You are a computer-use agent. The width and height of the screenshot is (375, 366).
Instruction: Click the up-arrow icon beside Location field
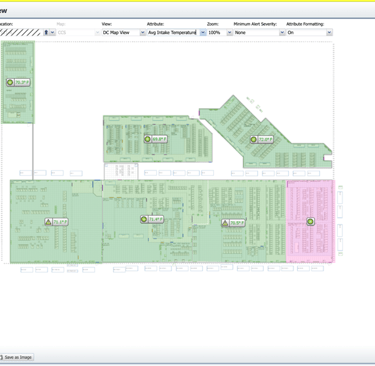46,32
